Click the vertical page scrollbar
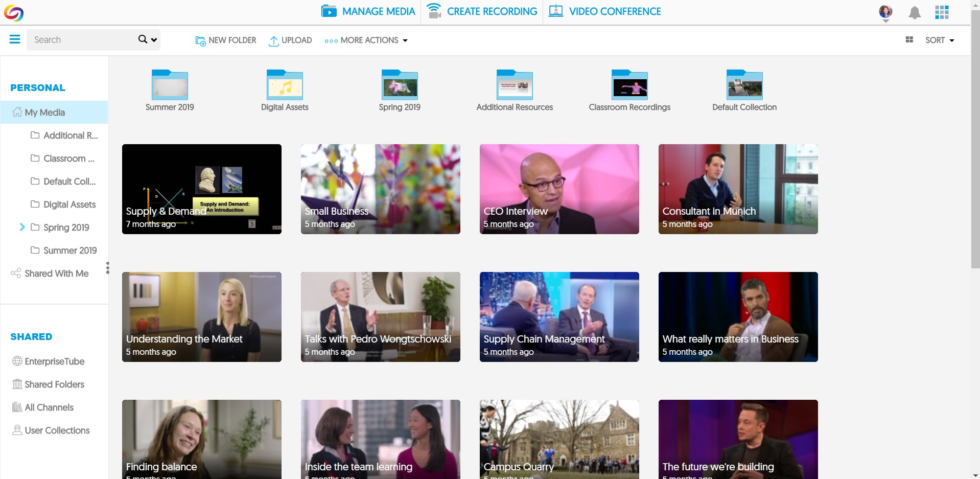Image resolution: width=980 pixels, height=479 pixels. coord(975,138)
